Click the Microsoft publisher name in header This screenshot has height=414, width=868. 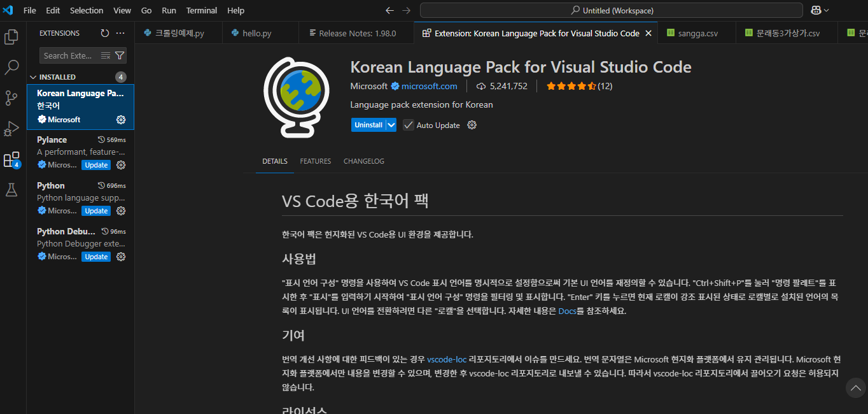coord(368,86)
